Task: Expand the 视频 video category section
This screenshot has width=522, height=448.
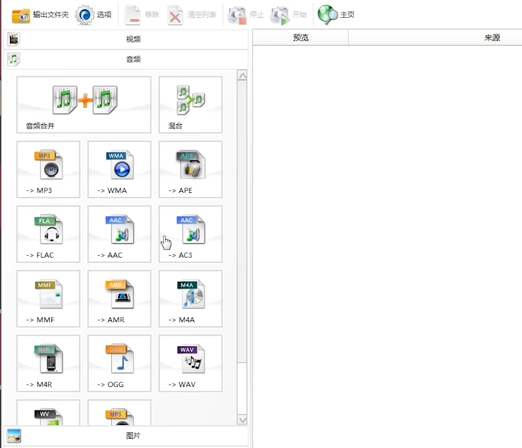Action: tap(126, 39)
